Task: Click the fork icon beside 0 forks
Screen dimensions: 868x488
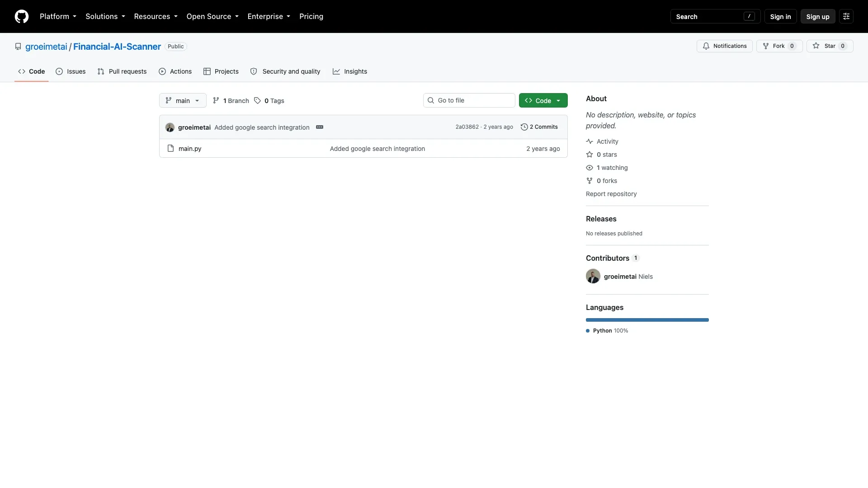Action: pyautogui.click(x=590, y=181)
